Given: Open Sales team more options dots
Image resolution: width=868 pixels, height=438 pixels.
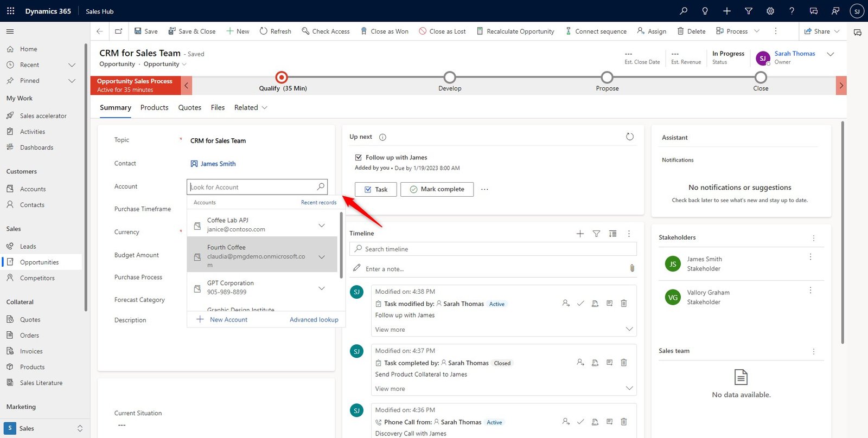Looking at the screenshot, I should click(814, 351).
